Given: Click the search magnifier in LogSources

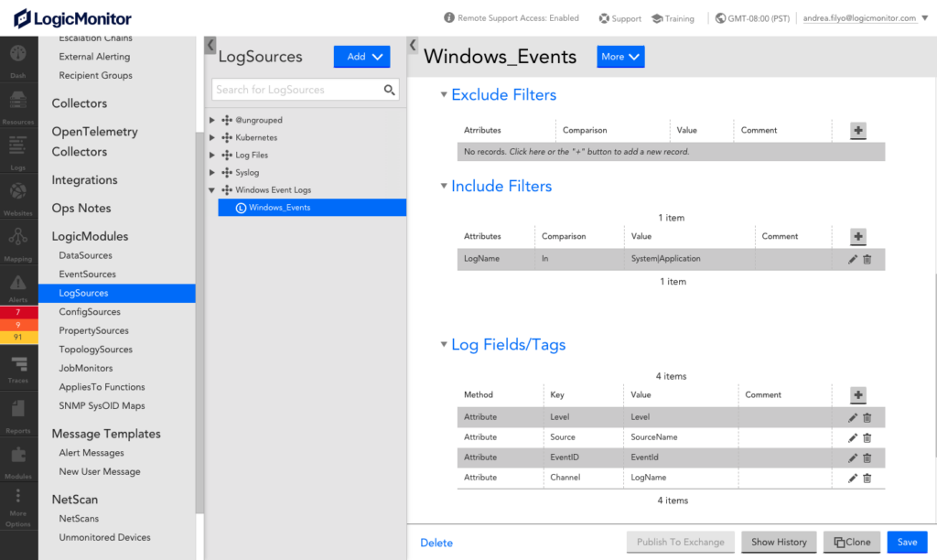Looking at the screenshot, I should coord(389,90).
